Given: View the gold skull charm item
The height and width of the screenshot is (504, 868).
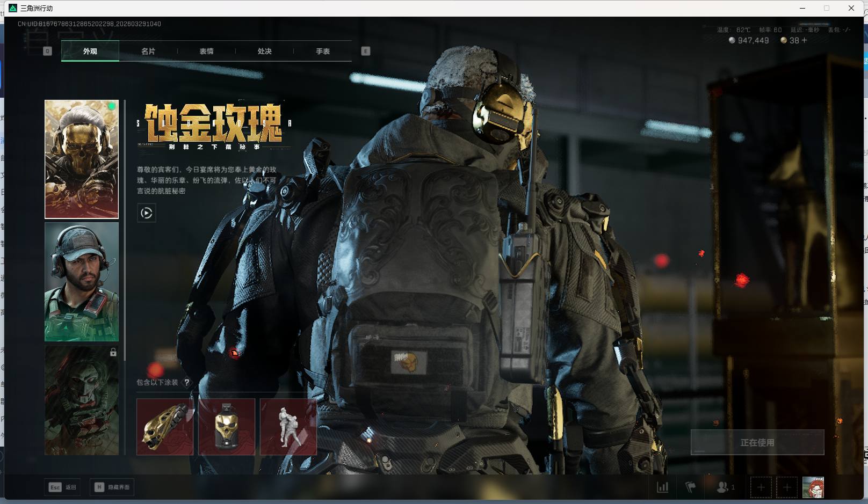Looking at the screenshot, I should [227, 427].
